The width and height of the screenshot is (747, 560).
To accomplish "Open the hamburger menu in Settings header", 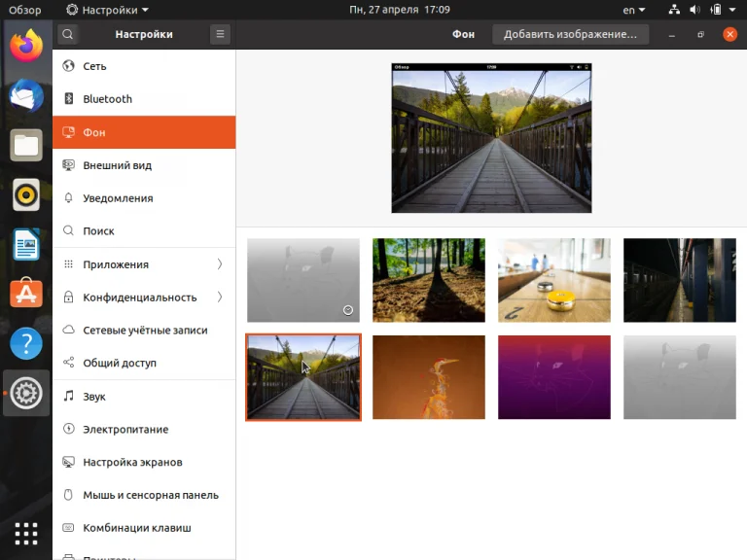I will pyautogui.click(x=221, y=34).
